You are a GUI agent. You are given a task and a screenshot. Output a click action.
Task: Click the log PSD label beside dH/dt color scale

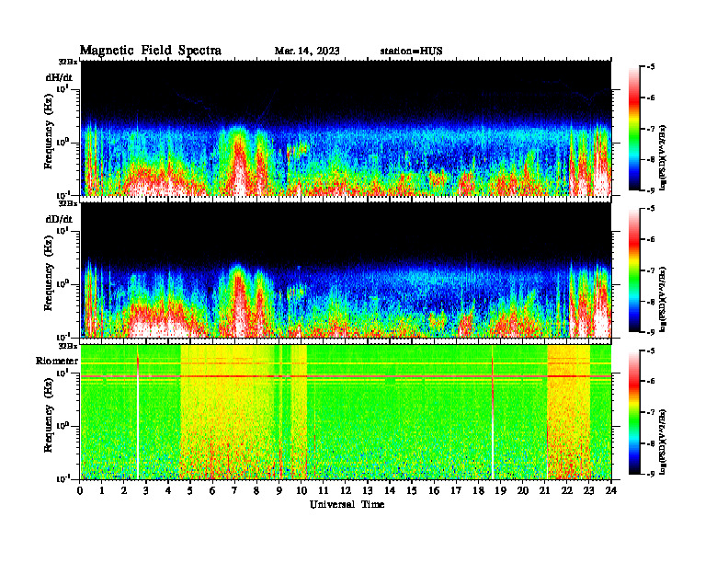coord(664,157)
